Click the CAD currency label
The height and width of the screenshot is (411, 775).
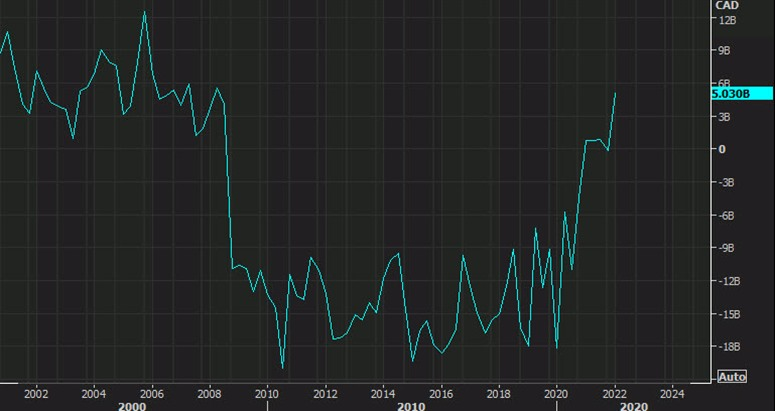click(x=727, y=5)
